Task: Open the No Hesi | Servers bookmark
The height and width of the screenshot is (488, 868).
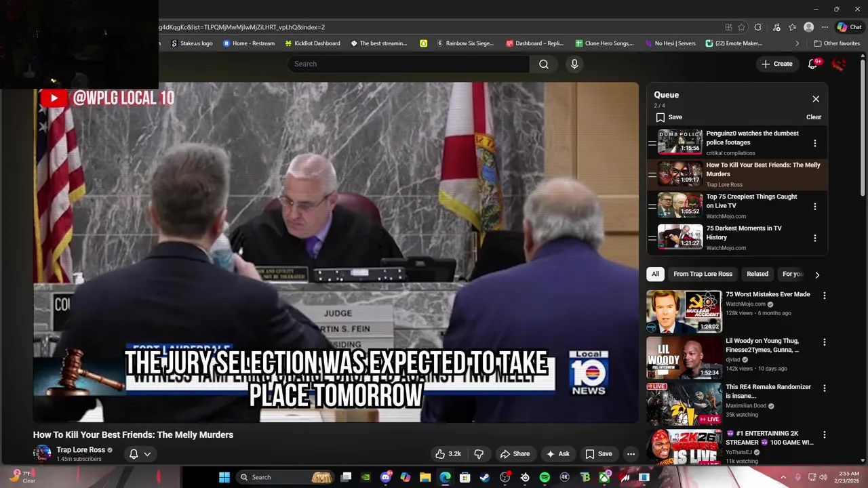Action: [x=670, y=43]
